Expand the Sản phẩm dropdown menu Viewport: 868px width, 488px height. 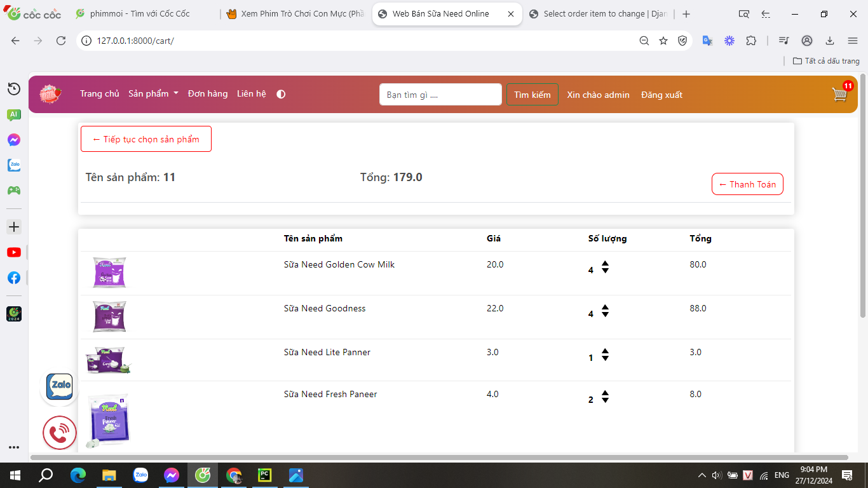coord(153,93)
